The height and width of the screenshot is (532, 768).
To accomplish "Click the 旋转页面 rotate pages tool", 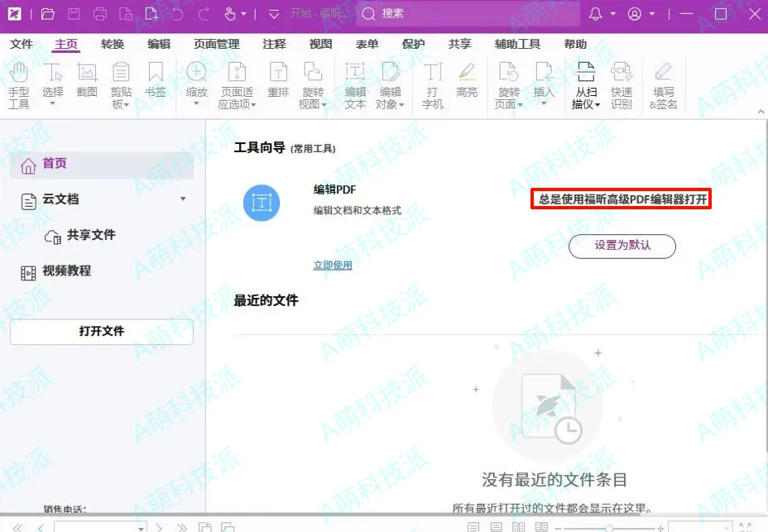I will 508,85.
